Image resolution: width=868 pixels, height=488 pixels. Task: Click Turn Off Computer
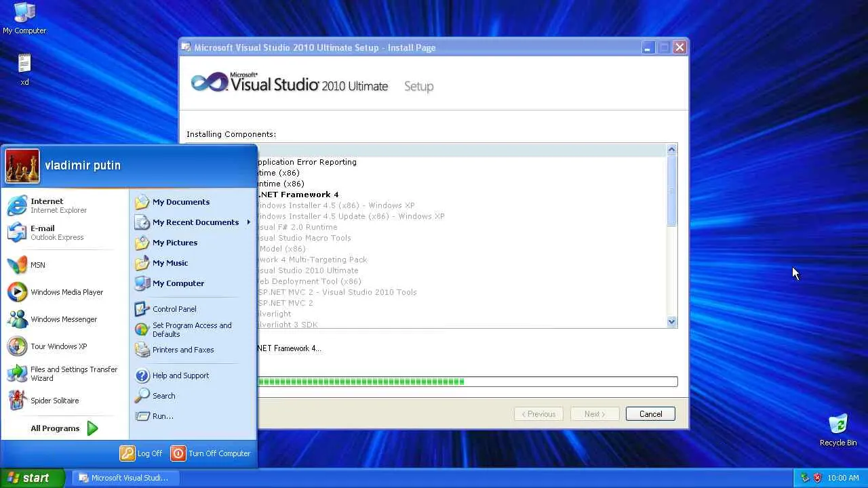pyautogui.click(x=211, y=453)
